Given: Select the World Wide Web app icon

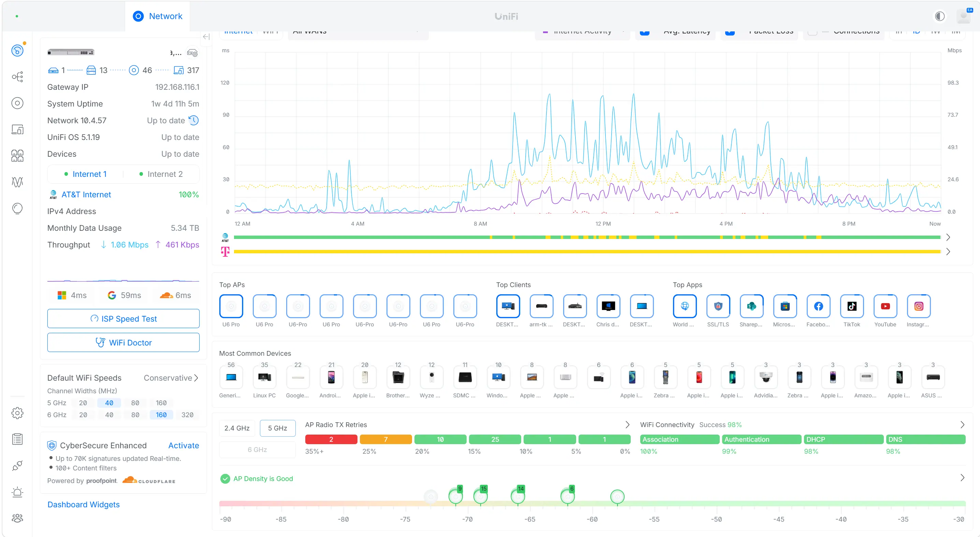Looking at the screenshot, I should tap(685, 306).
